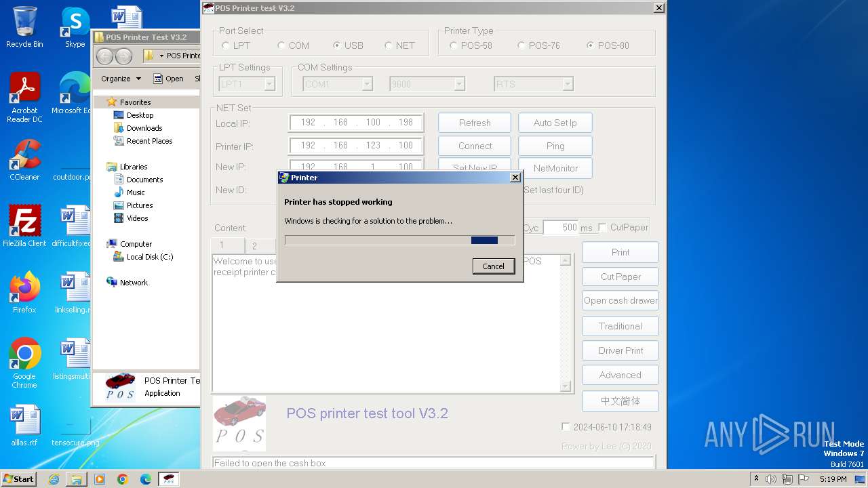The image size is (868, 488).
Task: Click the content area scrollbar down arrow
Action: coord(566,386)
